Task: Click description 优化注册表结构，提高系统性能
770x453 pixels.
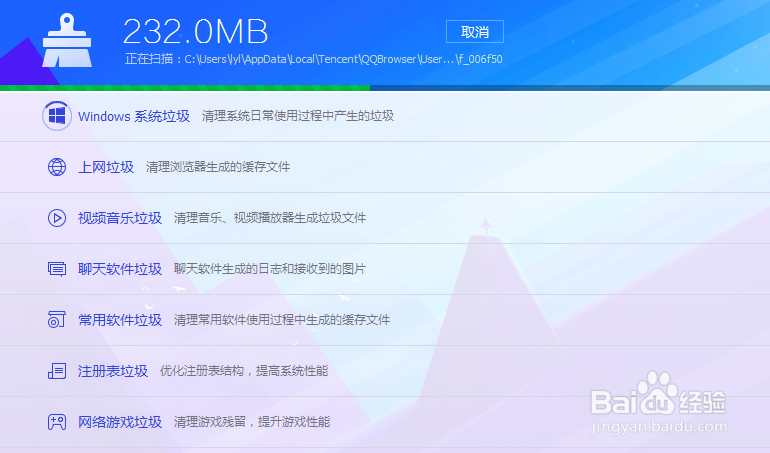Action: [244, 370]
